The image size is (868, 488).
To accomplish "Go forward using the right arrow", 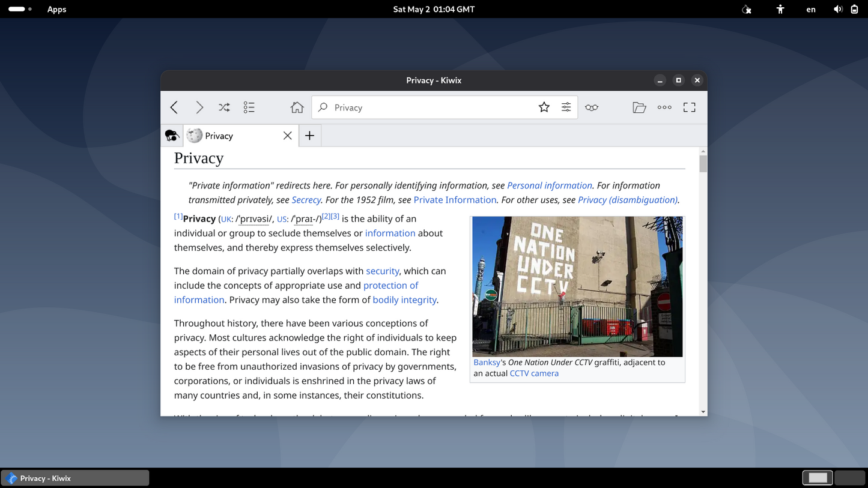I will 199,107.
